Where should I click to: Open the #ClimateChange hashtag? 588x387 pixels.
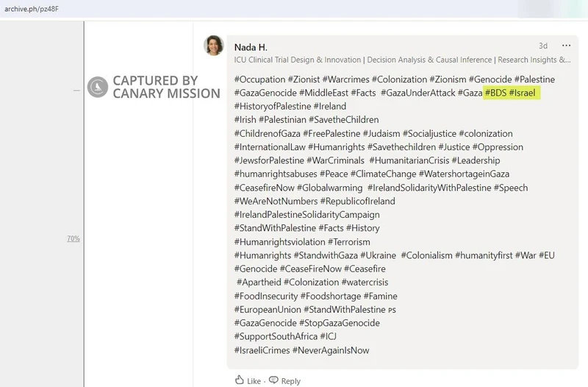[383, 174]
